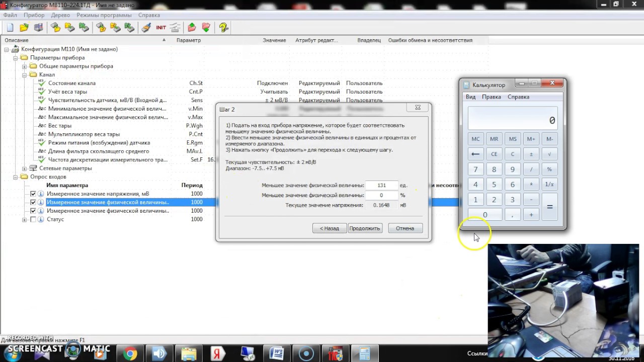This screenshot has height=362, width=644.
Task: Select the Мультипликатор веса тары row
Action: click(x=84, y=134)
